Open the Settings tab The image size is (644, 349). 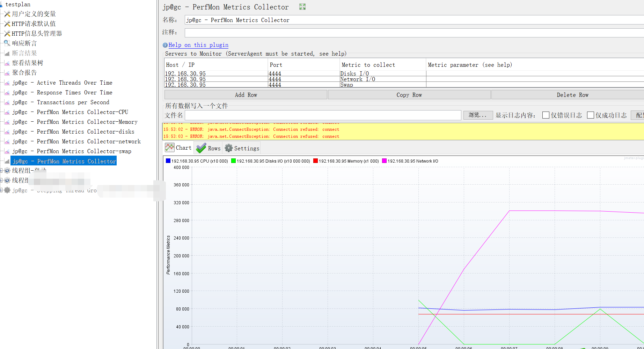click(242, 148)
